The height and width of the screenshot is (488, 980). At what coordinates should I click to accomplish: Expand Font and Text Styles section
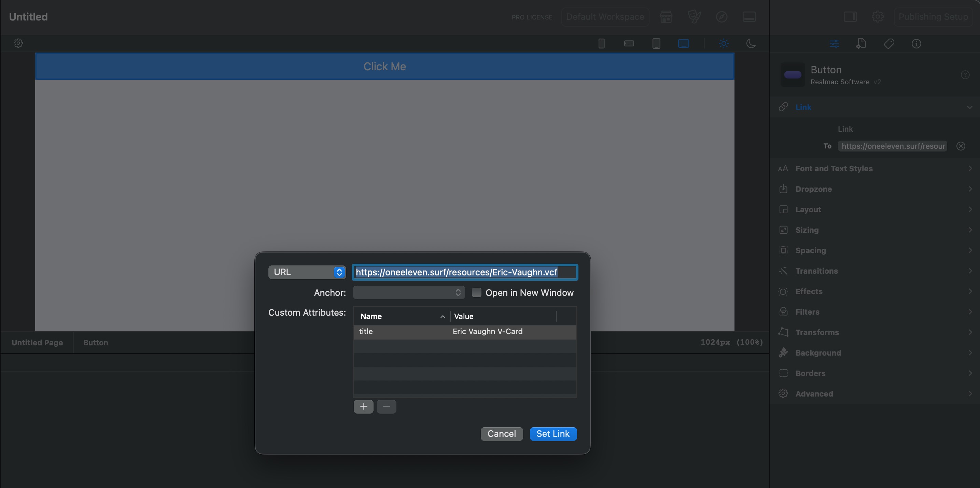point(874,169)
